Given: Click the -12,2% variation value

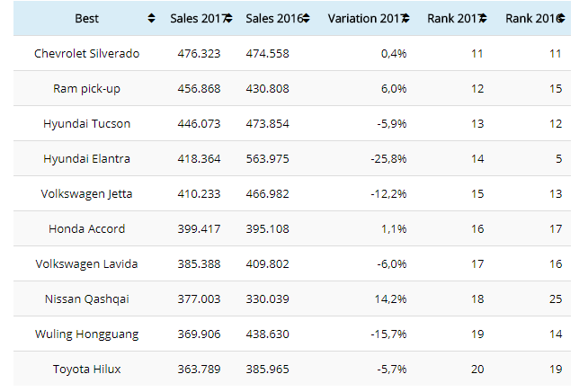Looking at the screenshot, I should (388, 194).
